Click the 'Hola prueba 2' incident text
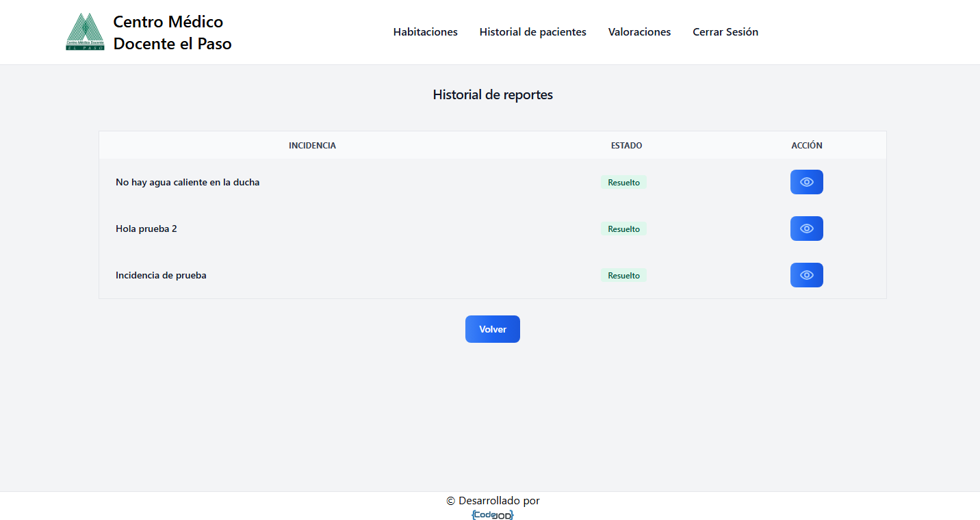 [146, 229]
